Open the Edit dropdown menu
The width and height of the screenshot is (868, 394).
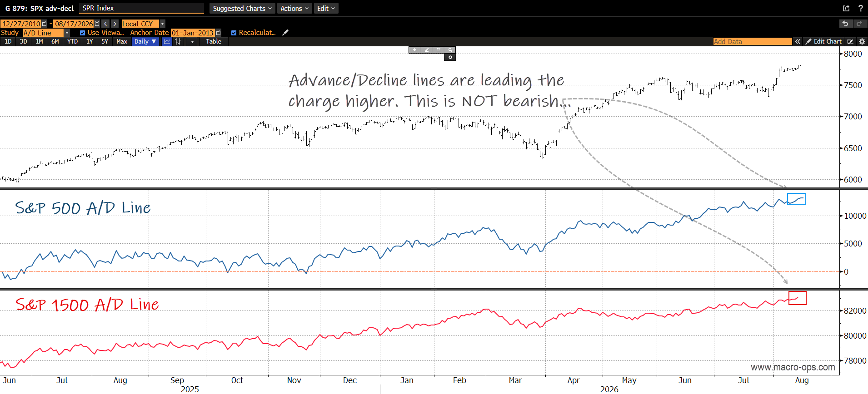326,8
